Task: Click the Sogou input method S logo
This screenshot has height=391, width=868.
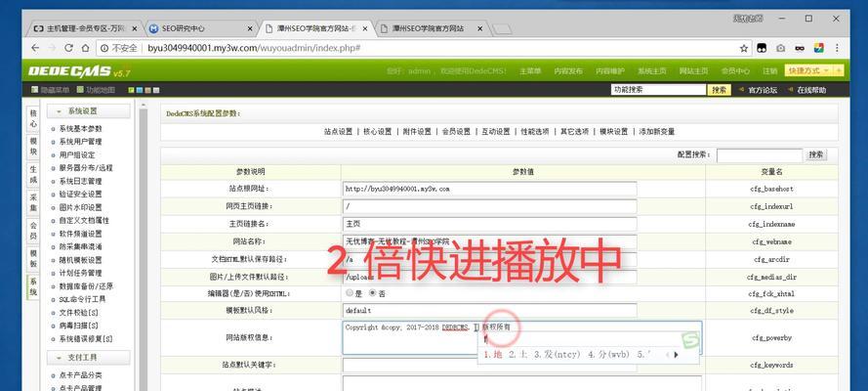Action: pos(689,340)
